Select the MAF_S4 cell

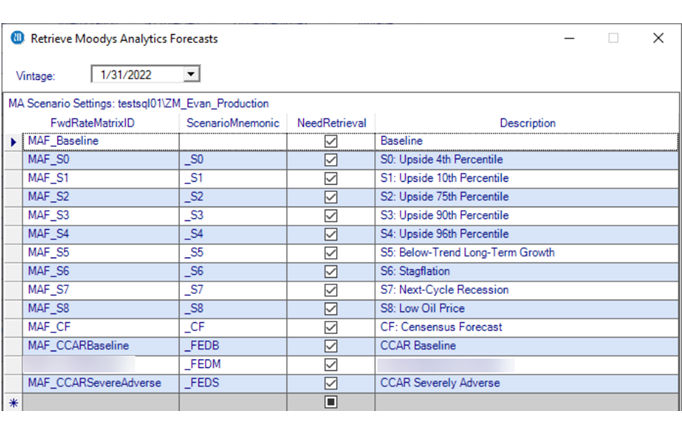point(100,234)
